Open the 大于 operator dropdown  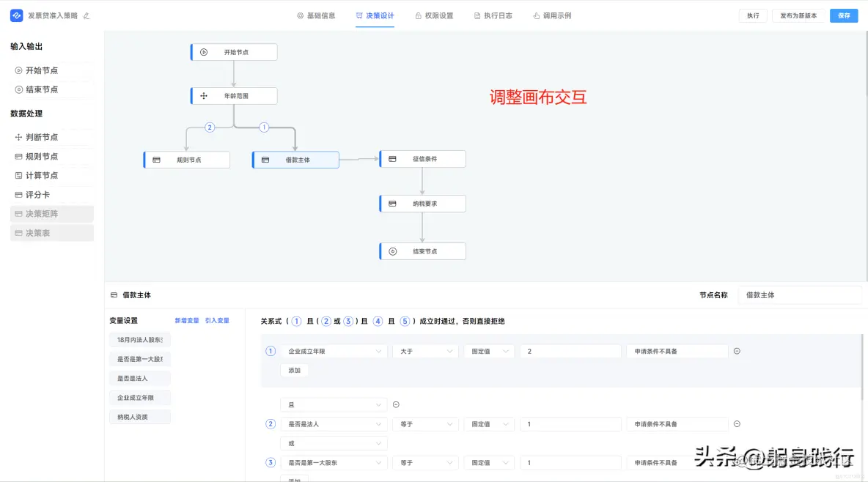[x=425, y=351]
